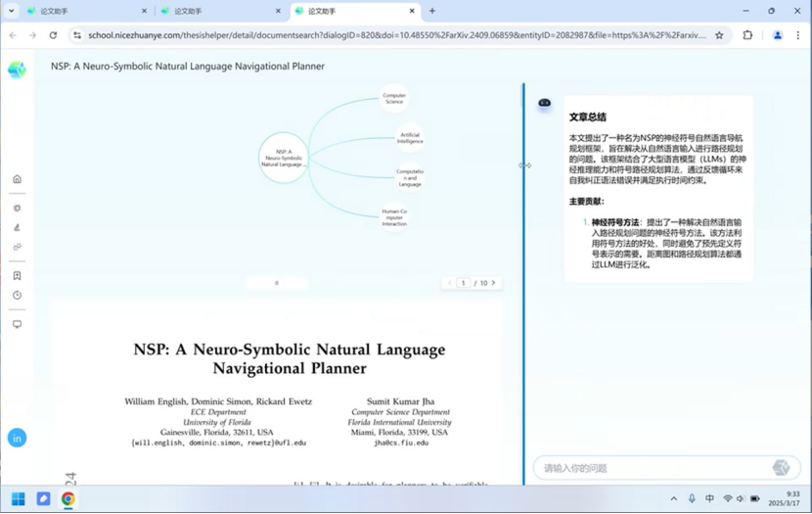This screenshot has height=514, width=812.
Task: Open Chrome three-dot menu
Action: [x=798, y=35]
